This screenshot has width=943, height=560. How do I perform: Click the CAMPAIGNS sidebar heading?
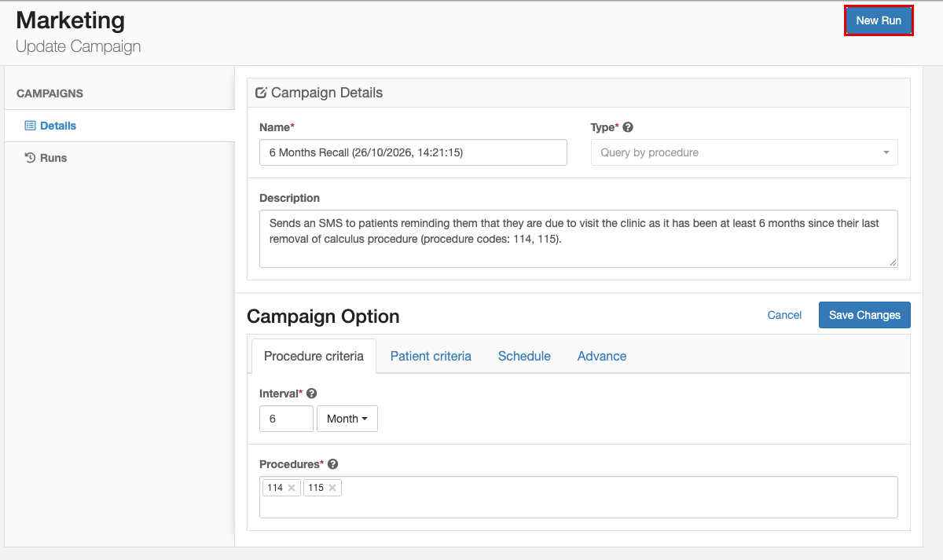pyautogui.click(x=50, y=93)
